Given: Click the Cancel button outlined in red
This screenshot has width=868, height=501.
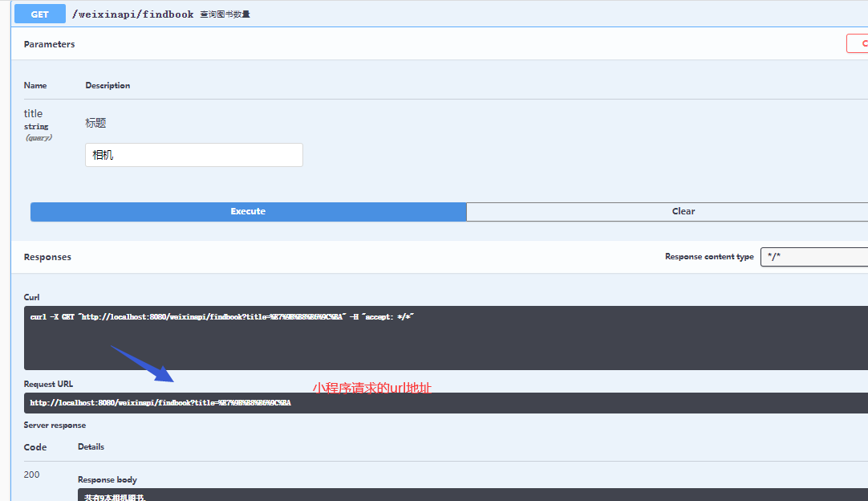Looking at the screenshot, I should pyautogui.click(x=858, y=43).
